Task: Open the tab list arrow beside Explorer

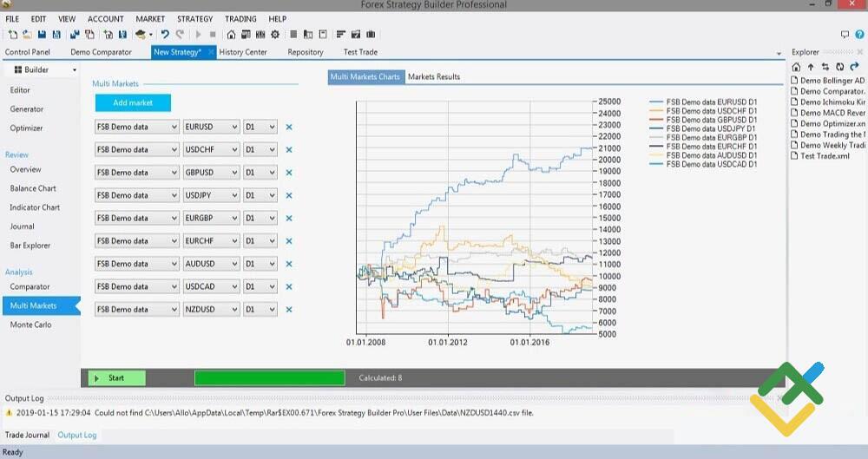Action: [779, 54]
